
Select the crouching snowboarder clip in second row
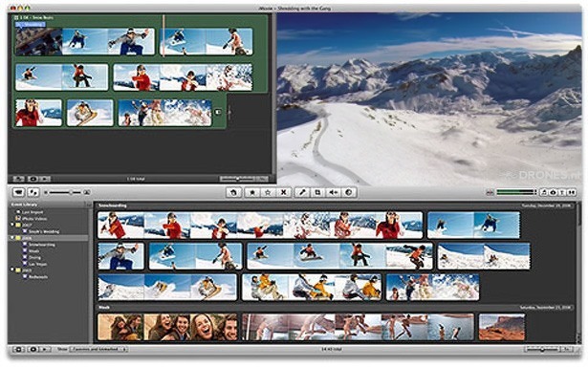click(120, 256)
